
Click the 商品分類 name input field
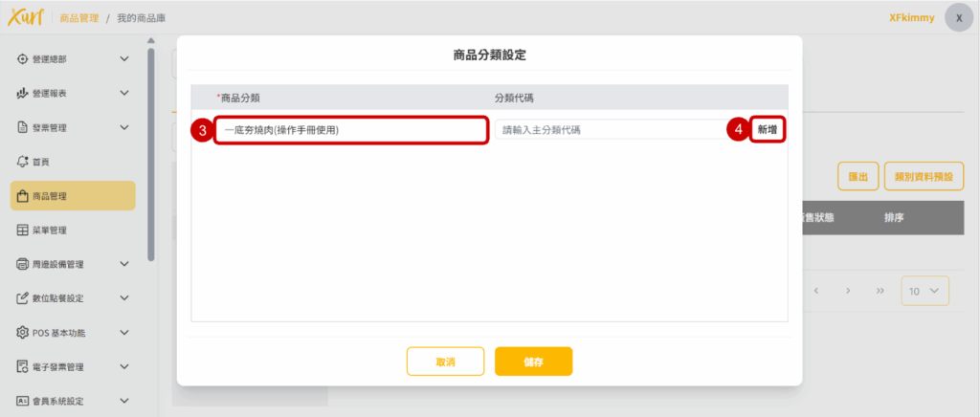pyautogui.click(x=350, y=129)
